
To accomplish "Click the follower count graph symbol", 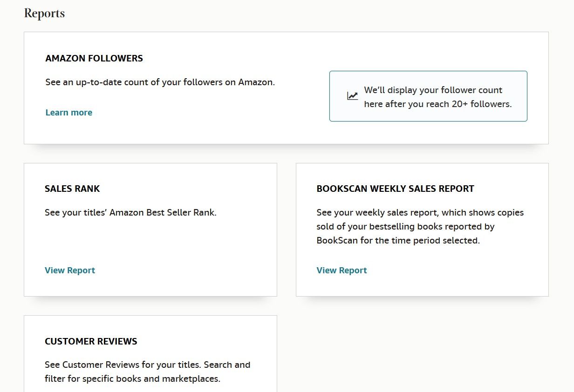I will pyautogui.click(x=353, y=95).
